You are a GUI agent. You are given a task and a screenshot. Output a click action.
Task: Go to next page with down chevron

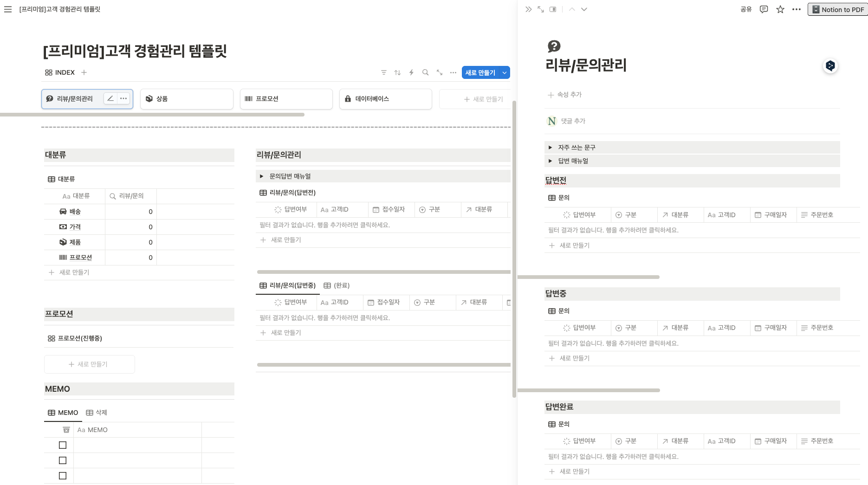[x=584, y=9]
